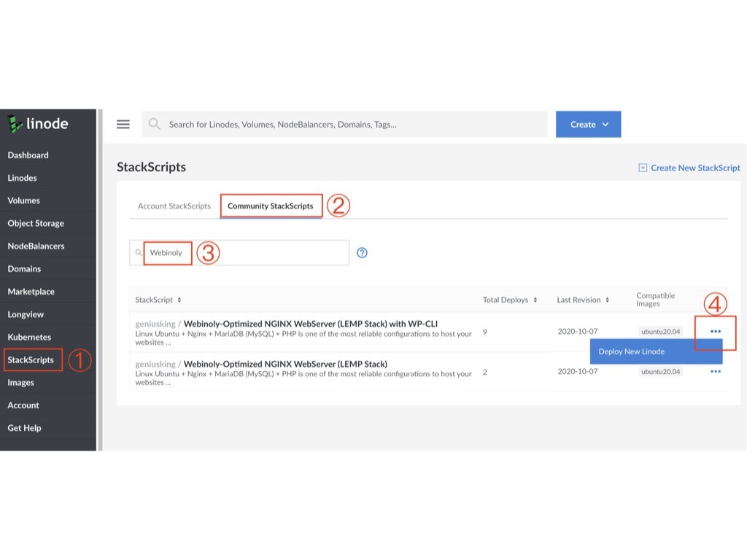
Task: Open Longview in sidebar
Action: (x=26, y=314)
